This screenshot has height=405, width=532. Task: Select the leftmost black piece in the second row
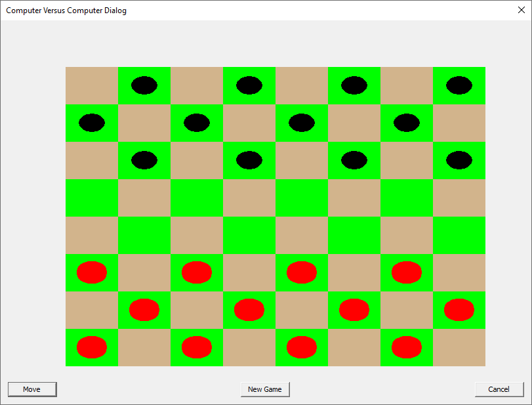91,123
